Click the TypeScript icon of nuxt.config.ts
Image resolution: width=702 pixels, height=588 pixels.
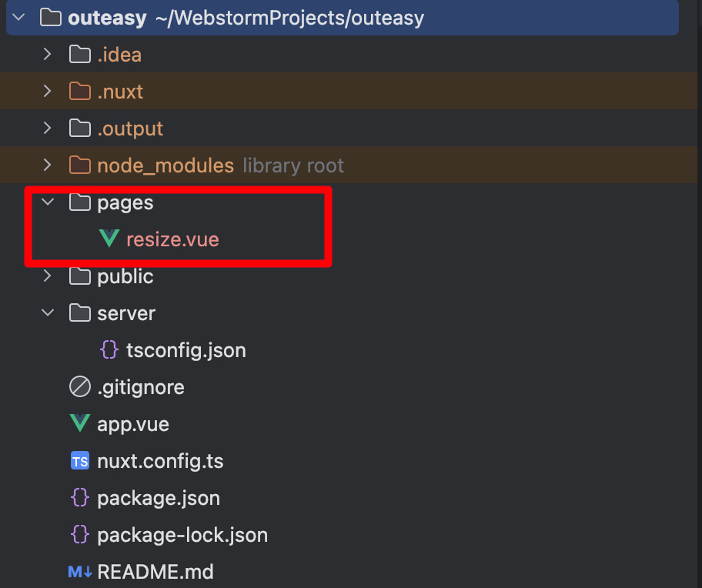click(80, 460)
